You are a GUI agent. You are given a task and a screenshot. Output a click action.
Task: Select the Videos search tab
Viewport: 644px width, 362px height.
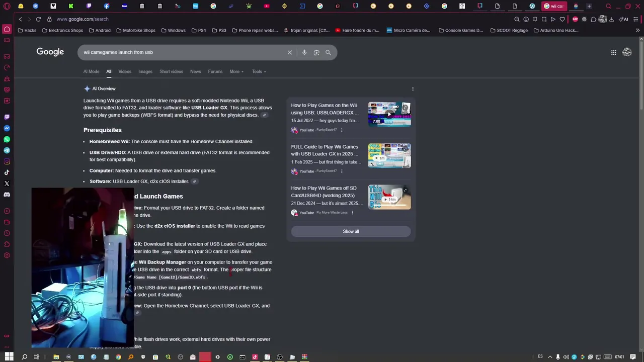click(125, 71)
